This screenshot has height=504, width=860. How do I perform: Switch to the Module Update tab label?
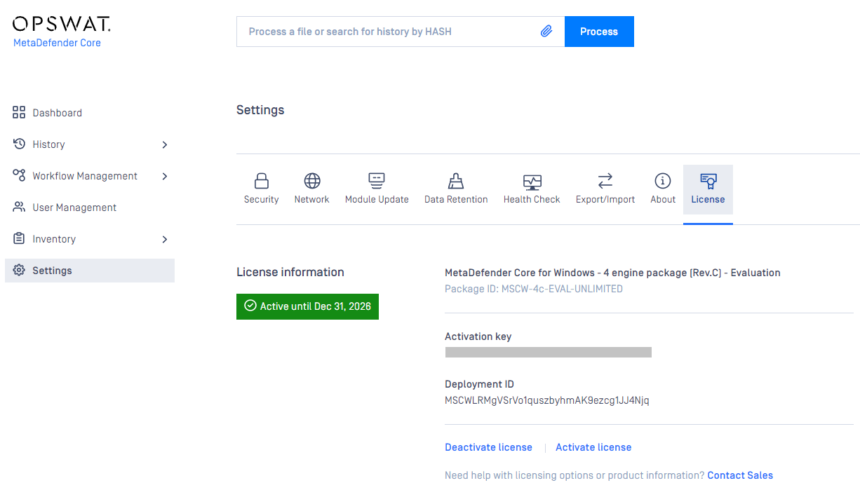(x=377, y=200)
